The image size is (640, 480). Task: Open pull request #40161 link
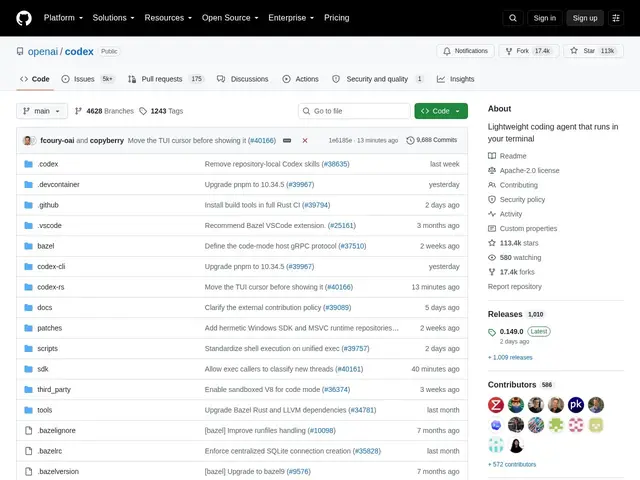(349, 369)
